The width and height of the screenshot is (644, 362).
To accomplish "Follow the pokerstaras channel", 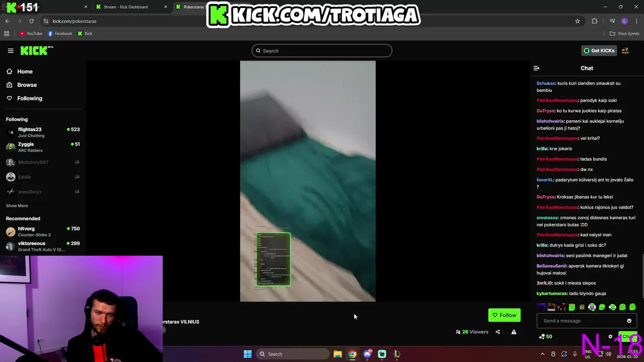I will point(504,315).
